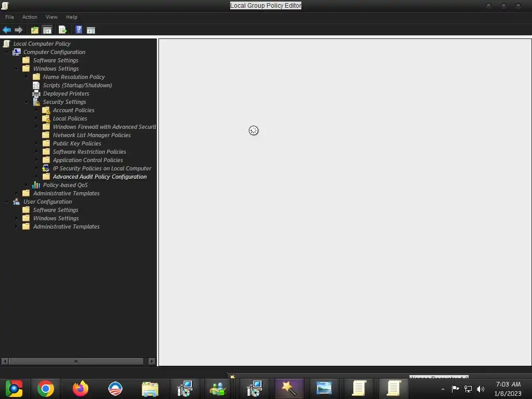Click the tree pane horizontal scrollbar thumb
532x399 pixels.
coord(76,362)
